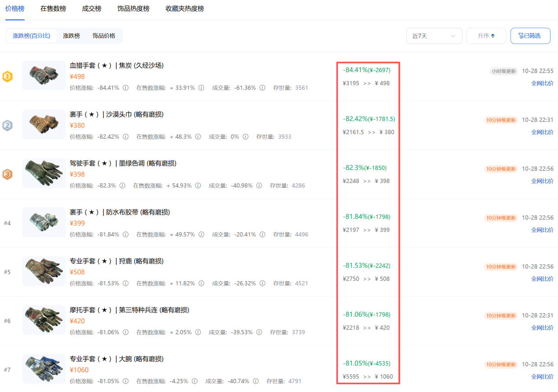Switch to the 饰品价格 segment option
Screen dimensions: 558x392
(104, 36)
